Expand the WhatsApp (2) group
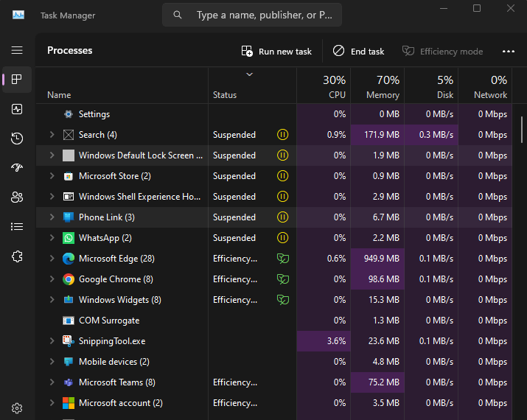This screenshot has width=527, height=420. click(x=52, y=238)
